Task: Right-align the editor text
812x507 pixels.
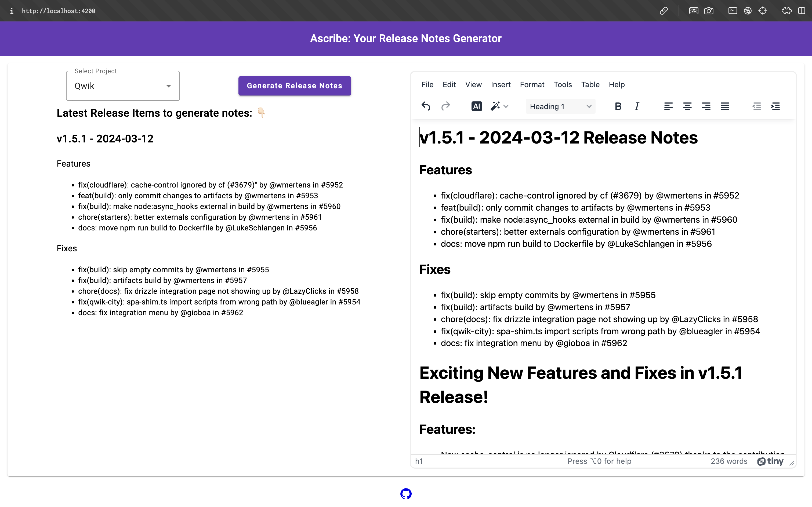Action: pyautogui.click(x=706, y=106)
